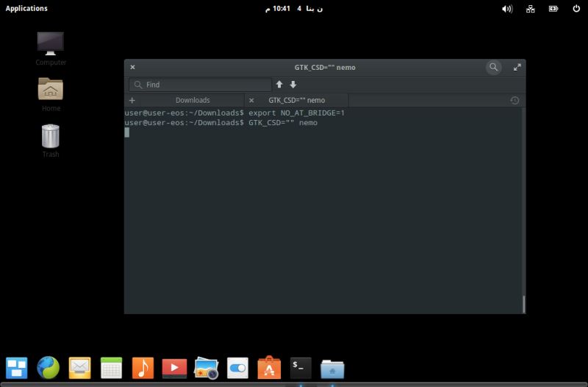Image resolution: width=588 pixels, height=387 pixels.
Task: Click the Terminal dock icon
Action: pyautogui.click(x=301, y=368)
